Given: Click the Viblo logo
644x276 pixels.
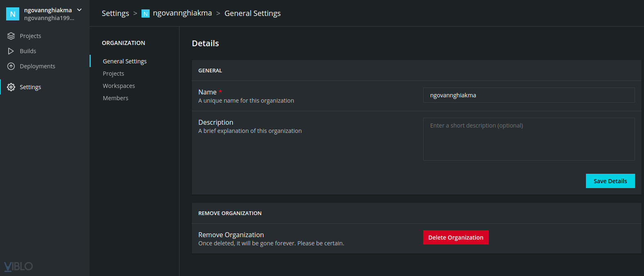Looking at the screenshot, I should (18, 266).
